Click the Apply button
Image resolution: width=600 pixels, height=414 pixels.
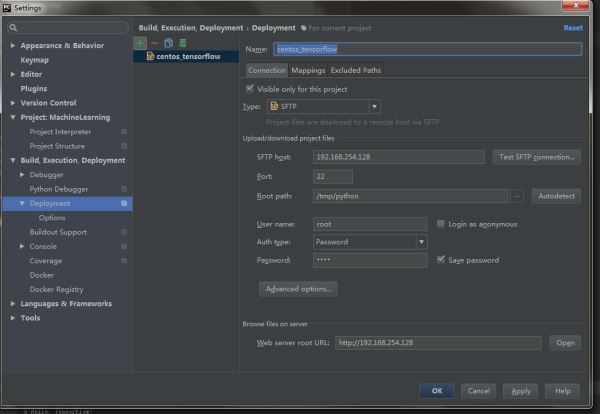click(x=520, y=391)
